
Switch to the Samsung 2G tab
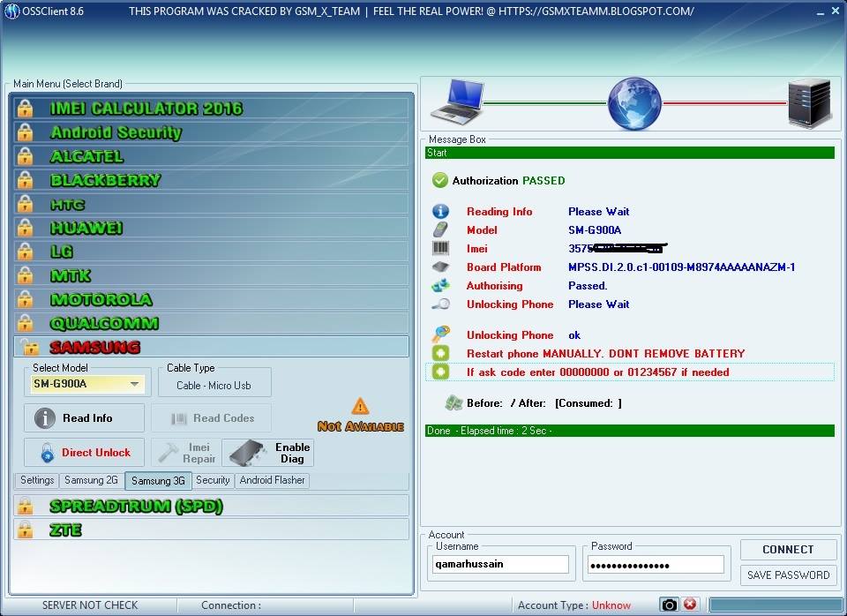pyautogui.click(x=91, y=480)
